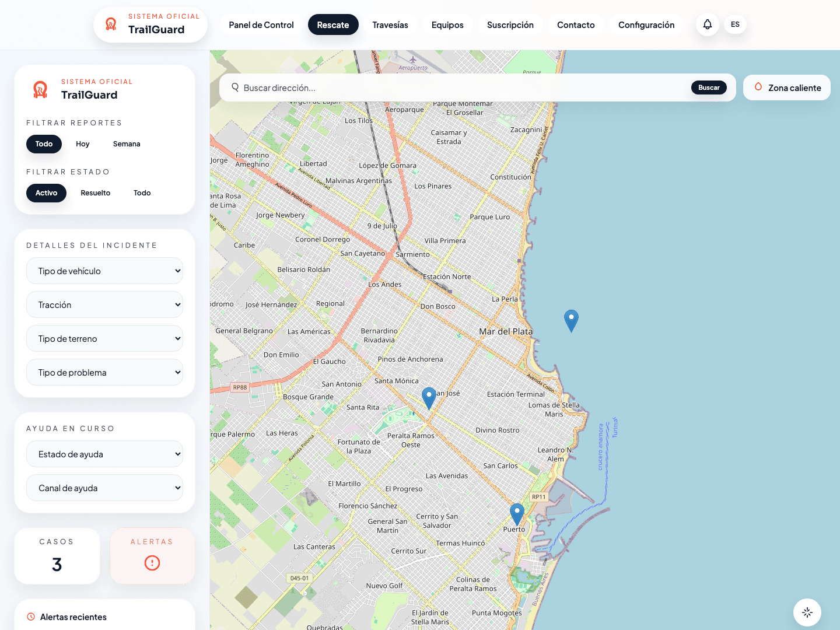The width and height of the screenshot is (840, 630).
Task: Focus the Buscar dirección search field
Action: [x=461, y=88]
